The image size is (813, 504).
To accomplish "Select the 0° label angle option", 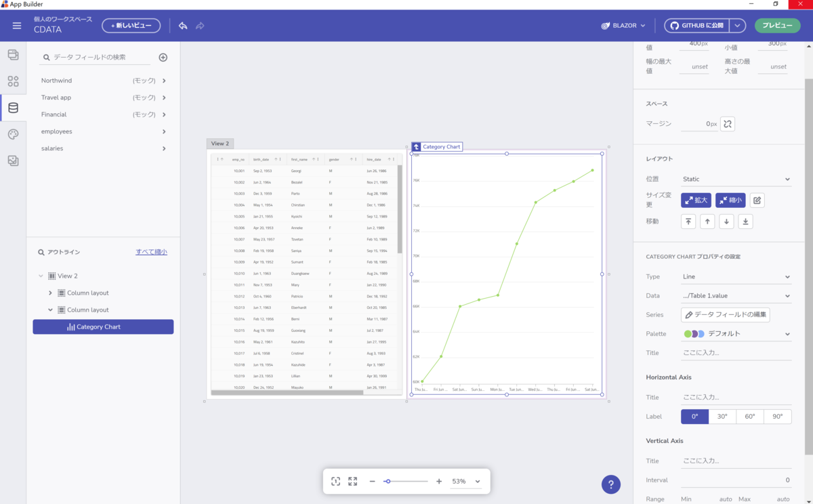I will [x=695, y=417].
